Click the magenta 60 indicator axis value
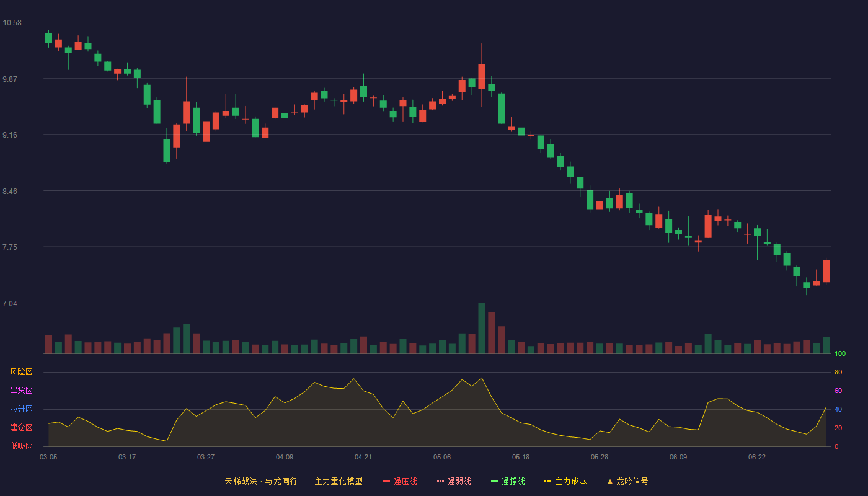The width and height of the screenshot is (868, 496). tap(838, 391)
